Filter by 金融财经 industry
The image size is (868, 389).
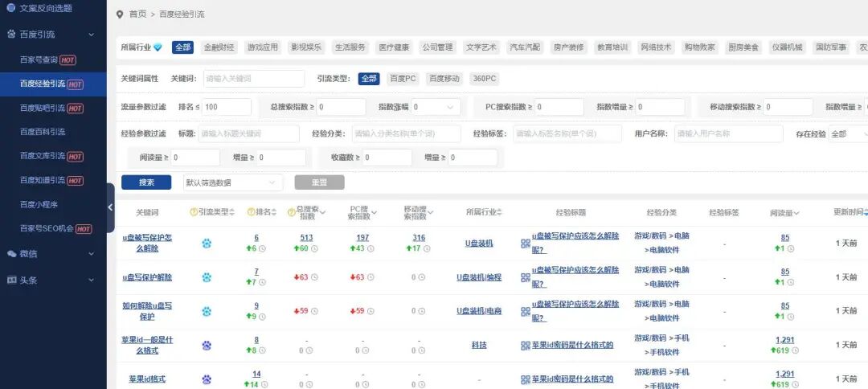pyautogui.click(x=219, y=47)
